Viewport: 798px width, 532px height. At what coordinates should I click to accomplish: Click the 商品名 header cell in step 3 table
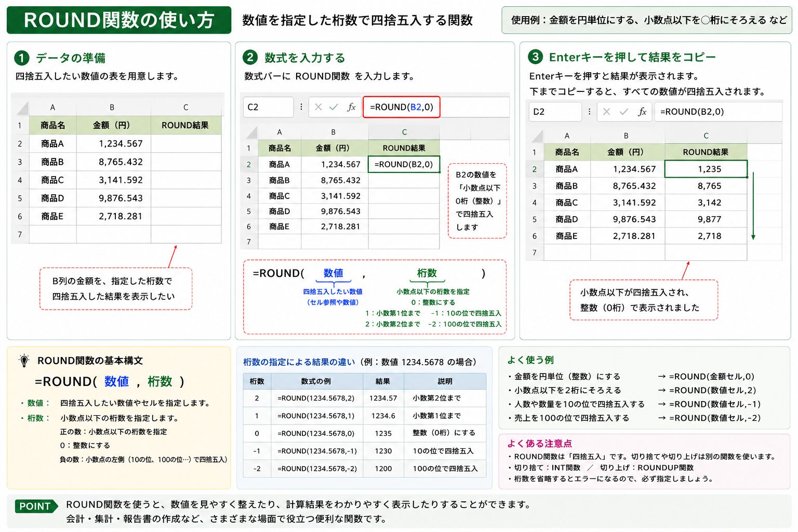[567, 152]
